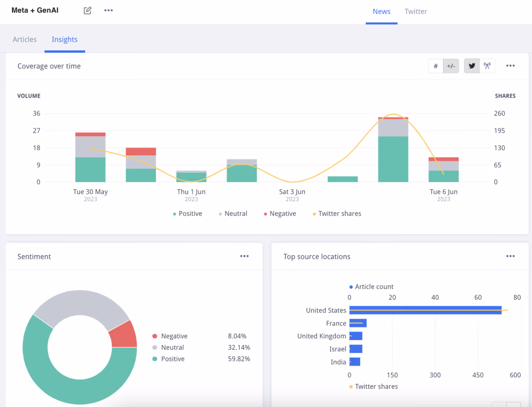Image resolution: width=532 pixels, height=407 pixels.
Task: Click the United States article count bar
Action: click(x=425, y=310)
